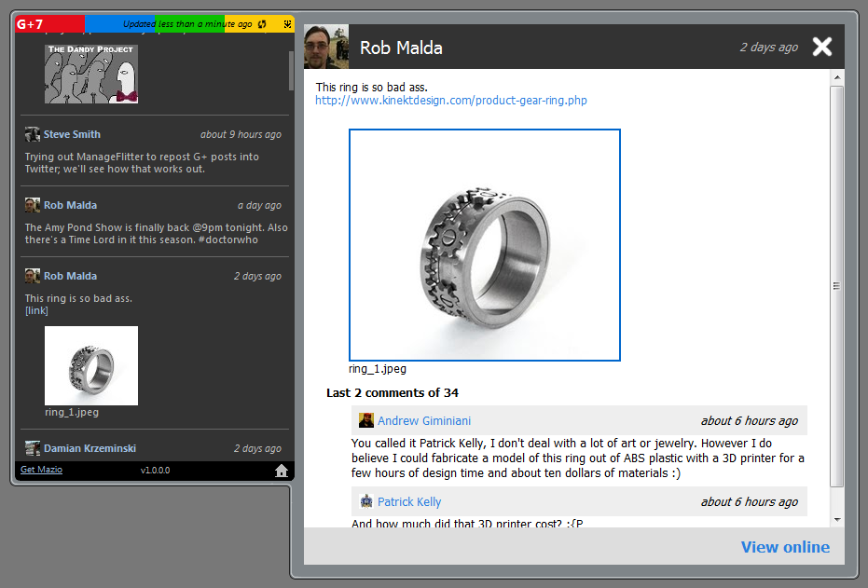Click the large gear ring image
868x588 pixels.
[485, 245]
